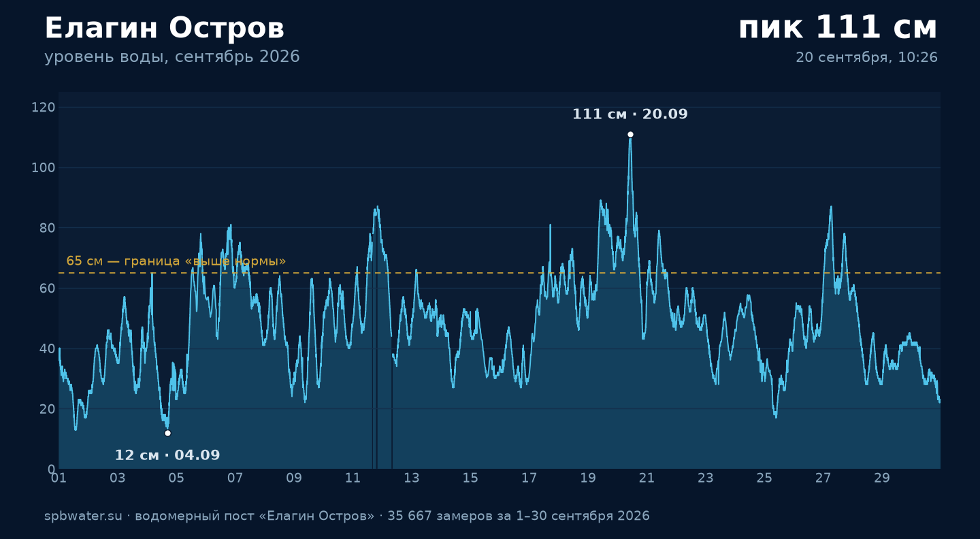980x539 pixels.
Task: Select the x-axis date label 27
Action: tap(823, 478)
